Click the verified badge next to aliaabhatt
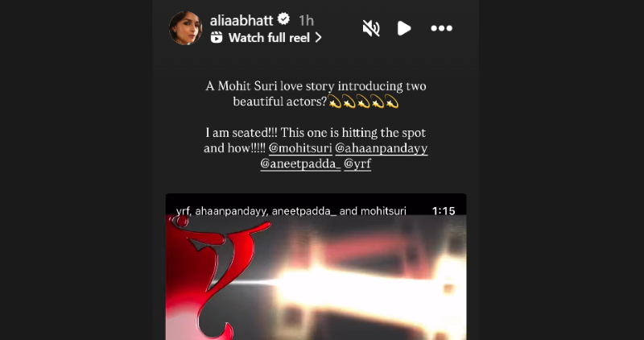644x340 pixels. [x=284, y=19]
